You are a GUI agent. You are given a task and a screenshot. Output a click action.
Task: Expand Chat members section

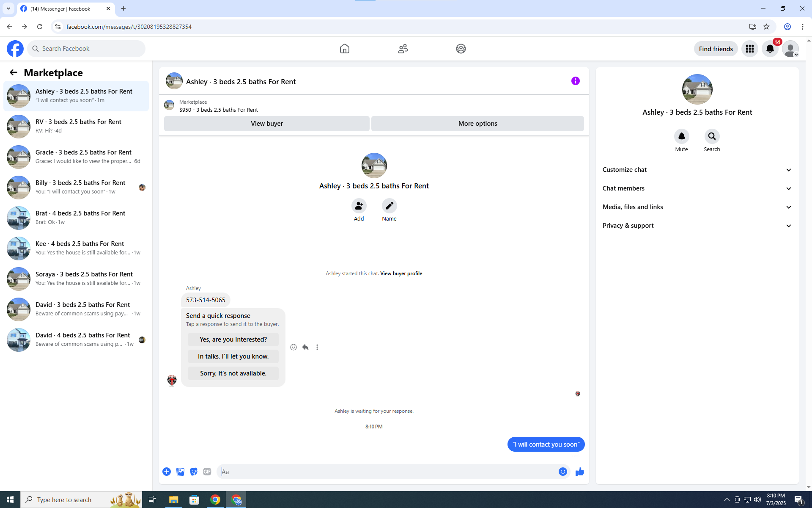697,188
